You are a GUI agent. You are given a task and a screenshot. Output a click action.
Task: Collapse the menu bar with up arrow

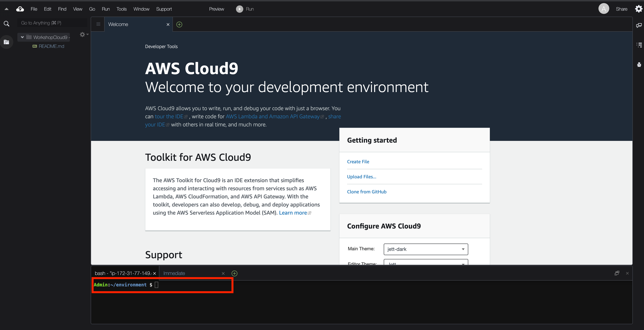click(7, 9)
